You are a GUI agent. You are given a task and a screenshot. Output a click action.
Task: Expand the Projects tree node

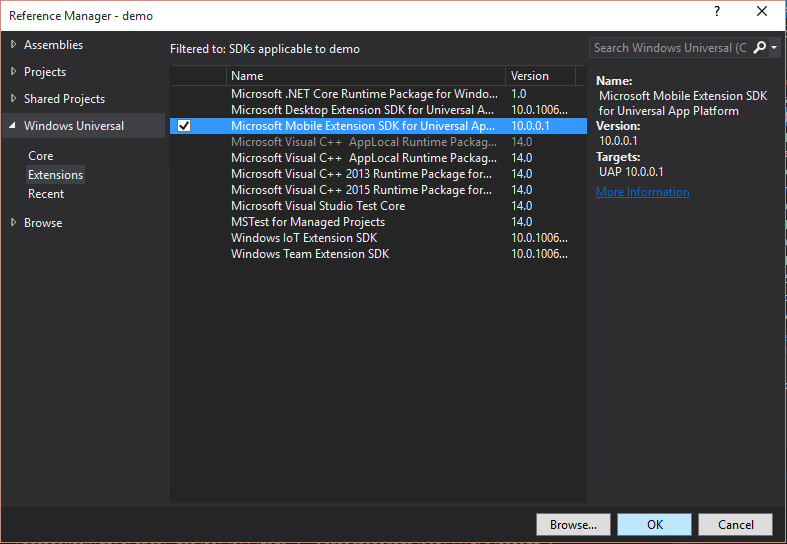click(x=14, y=72)
